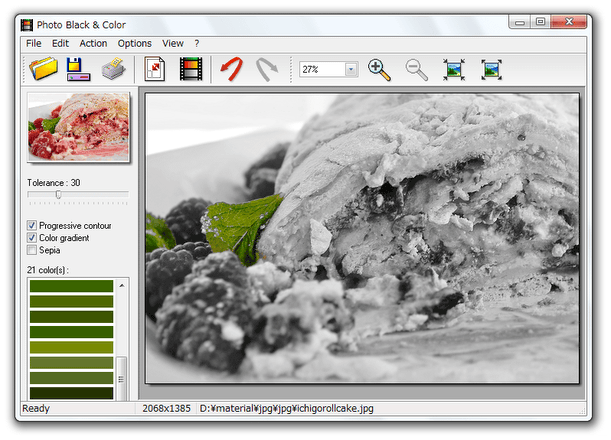Open the Edit menu

pyautogui.click(x=60, y=43)
